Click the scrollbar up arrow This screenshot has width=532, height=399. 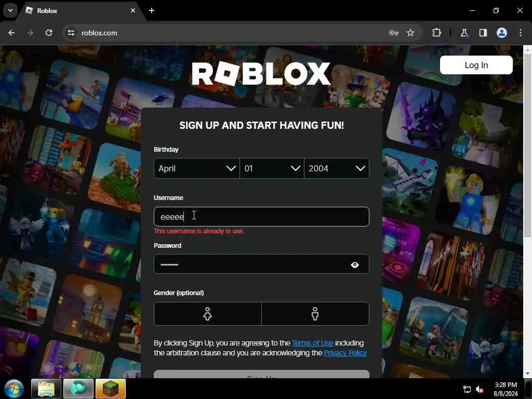click(x=527, y=49)
